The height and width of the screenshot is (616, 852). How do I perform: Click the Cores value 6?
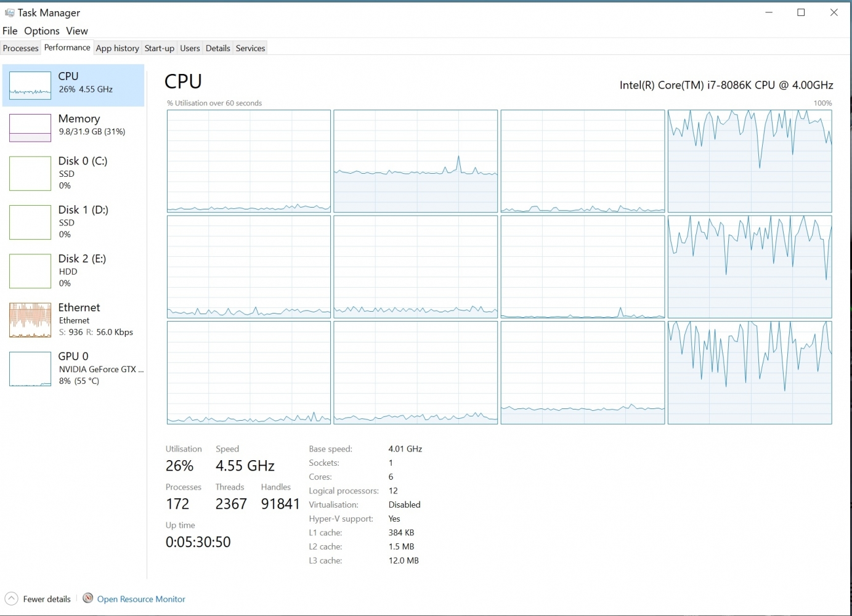[x=391, y=477]
